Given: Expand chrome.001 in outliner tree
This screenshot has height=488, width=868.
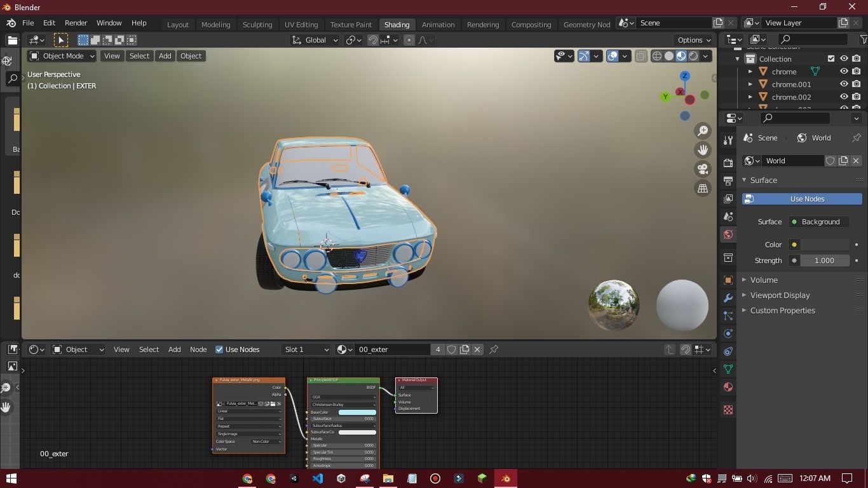Looking at the screenshot, I should tap(750, 85).
